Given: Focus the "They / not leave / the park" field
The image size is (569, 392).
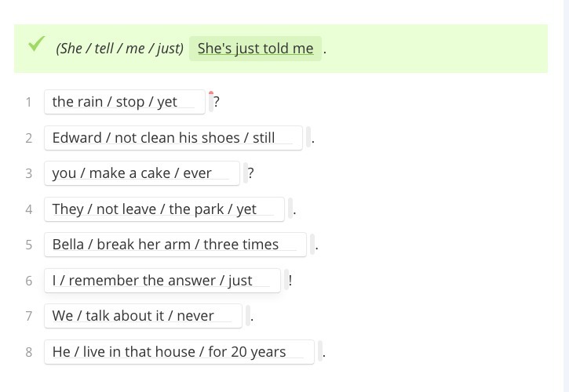Looking at the screenshot, I should [x=164, y=209].
